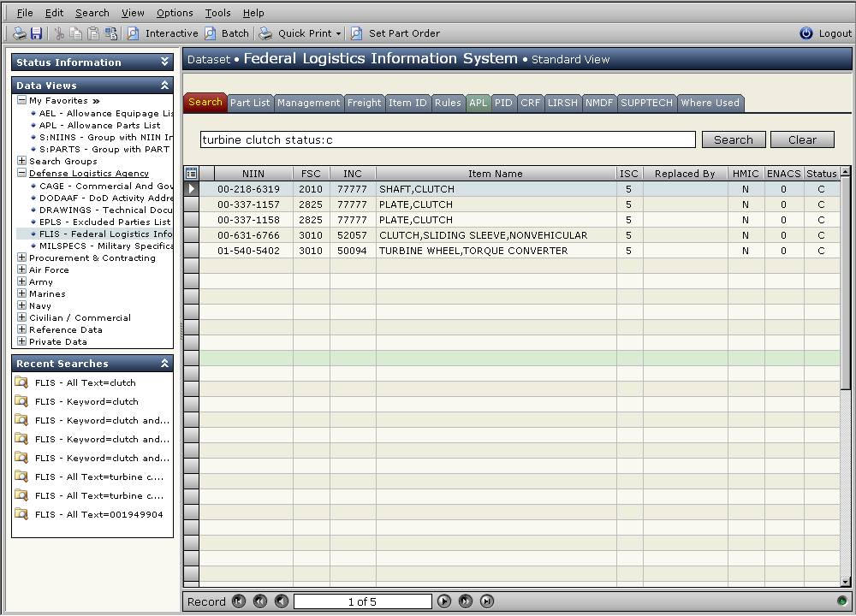Switch to the Management tab
Viewport: 856px width, 616px height.
coord(308,103)
